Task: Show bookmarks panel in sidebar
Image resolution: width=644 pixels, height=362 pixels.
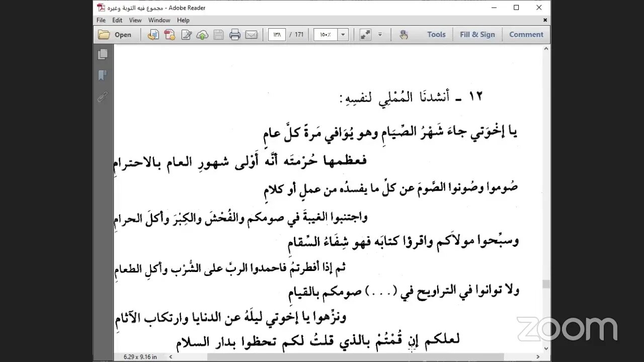Action: click(x=103, y=75)
